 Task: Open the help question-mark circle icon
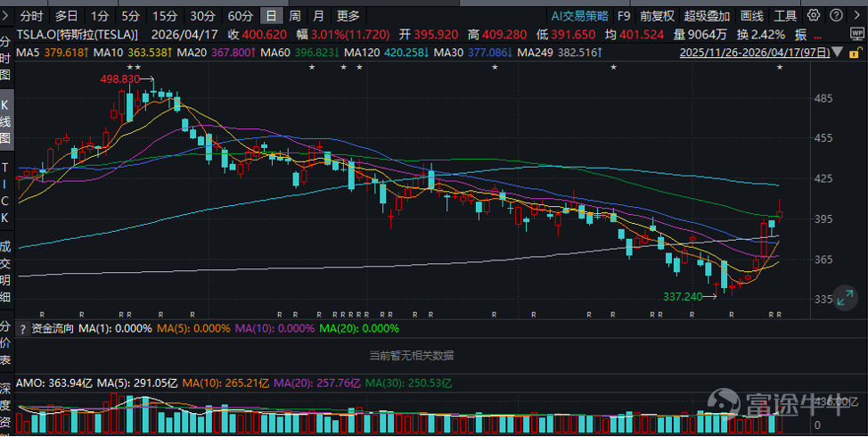click(837, 15)
